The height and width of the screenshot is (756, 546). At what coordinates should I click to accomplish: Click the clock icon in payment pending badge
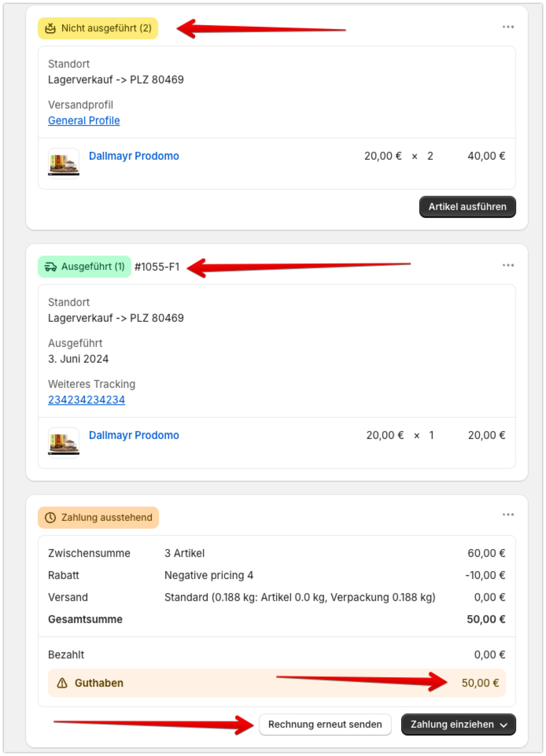[x=50, y=518]
